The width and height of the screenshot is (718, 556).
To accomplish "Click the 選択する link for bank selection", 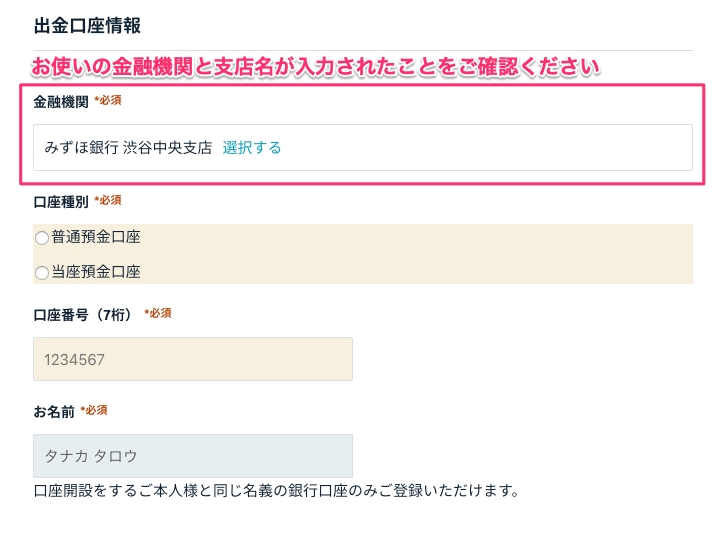I will (x=252, y=148).
